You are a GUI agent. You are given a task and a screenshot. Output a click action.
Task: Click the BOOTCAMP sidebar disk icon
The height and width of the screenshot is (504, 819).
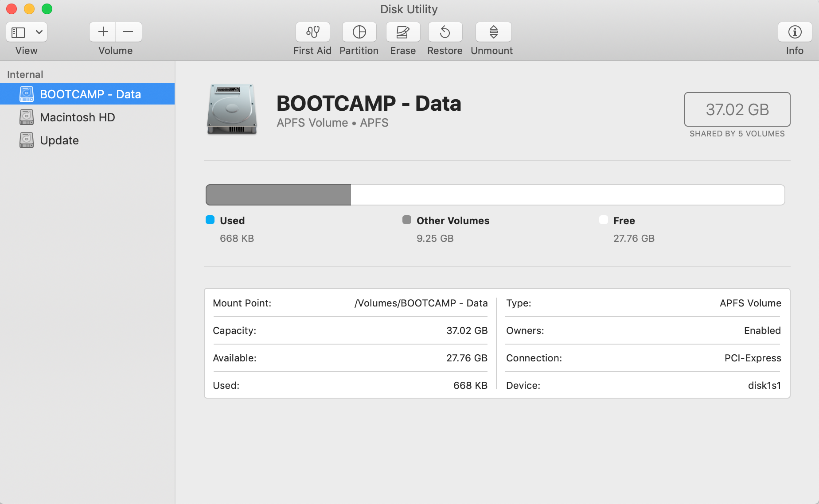coord(27,94)
